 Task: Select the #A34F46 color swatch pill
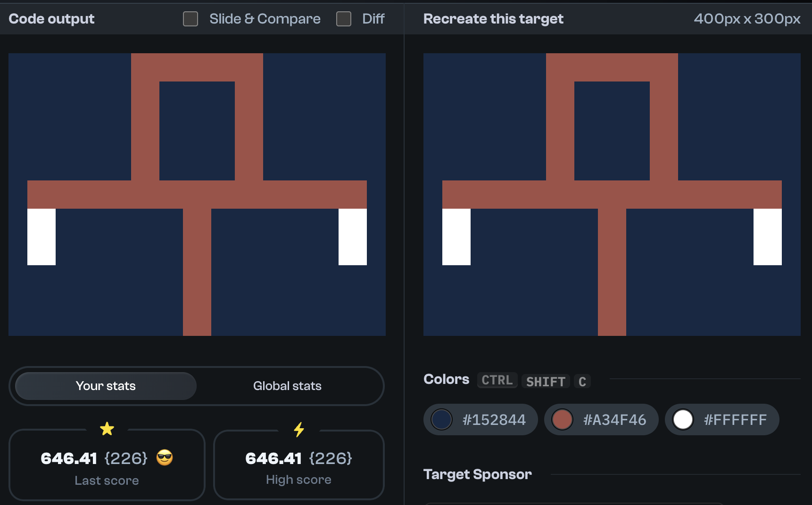(601, 419)
